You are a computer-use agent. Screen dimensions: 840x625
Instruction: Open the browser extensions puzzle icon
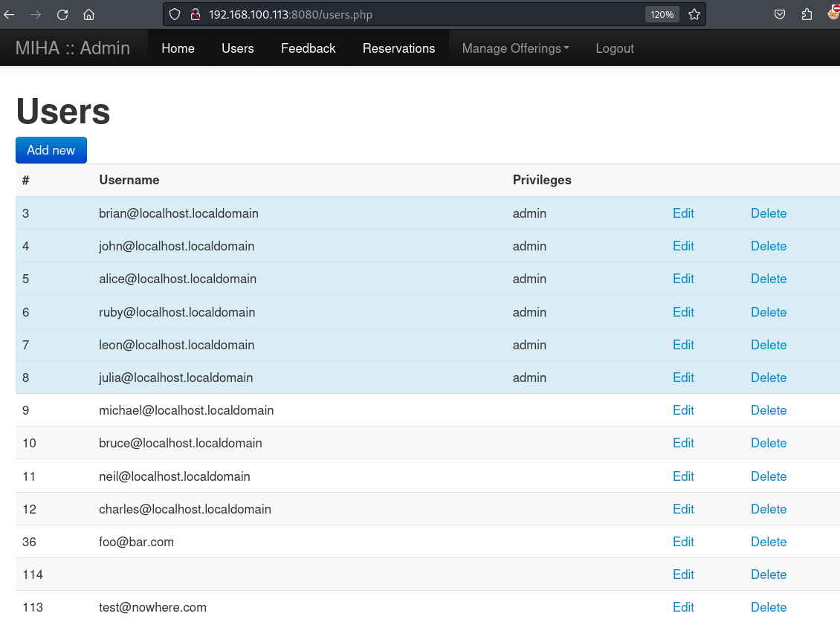(807, 14)
